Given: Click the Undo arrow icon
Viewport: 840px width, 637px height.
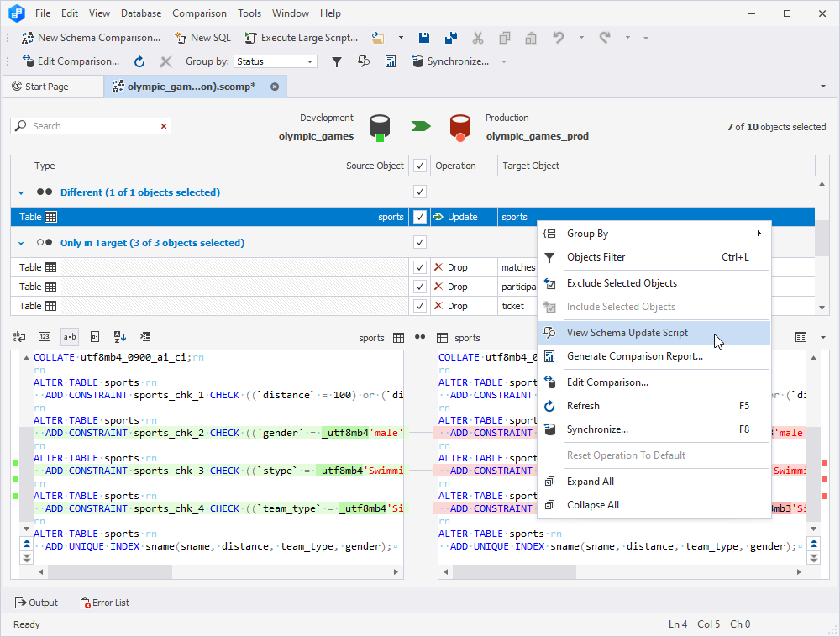Looking at the screenshot, I should click(559, 38).
